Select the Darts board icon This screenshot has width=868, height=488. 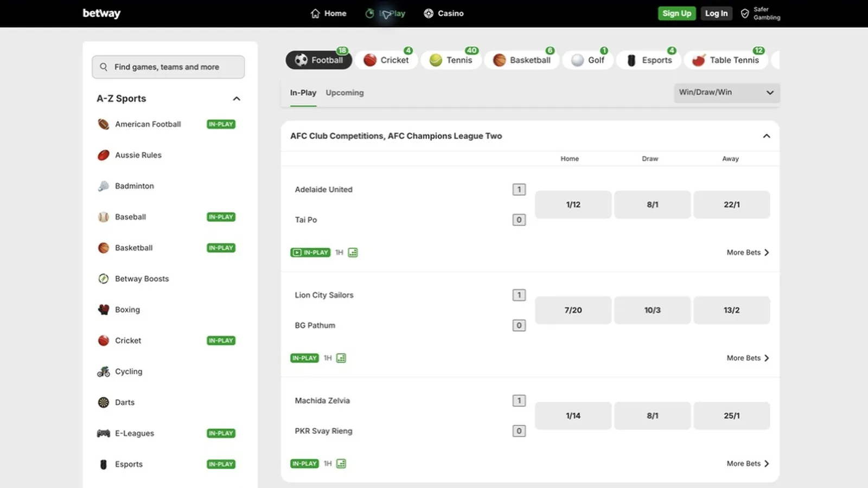point(103,402)
